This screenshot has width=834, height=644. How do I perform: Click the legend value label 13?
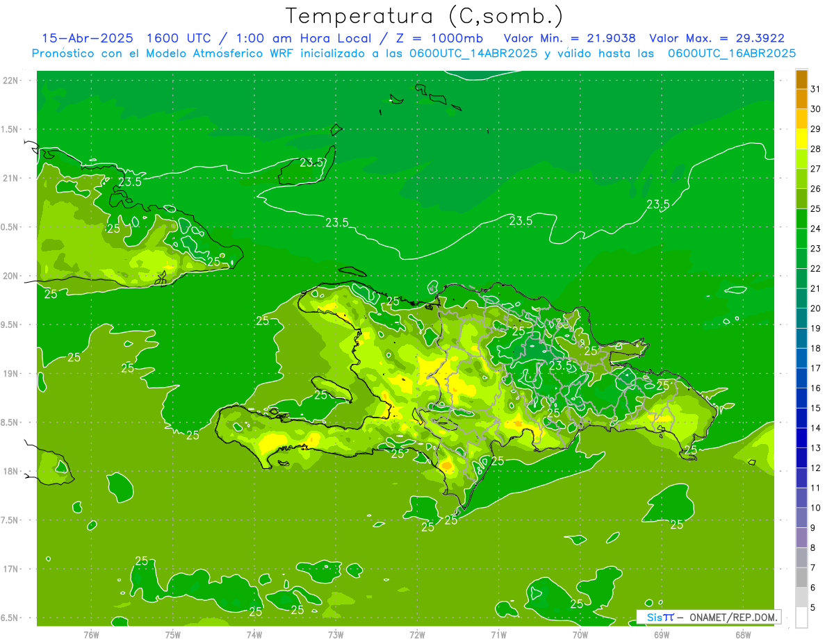(x=815, y=448)
